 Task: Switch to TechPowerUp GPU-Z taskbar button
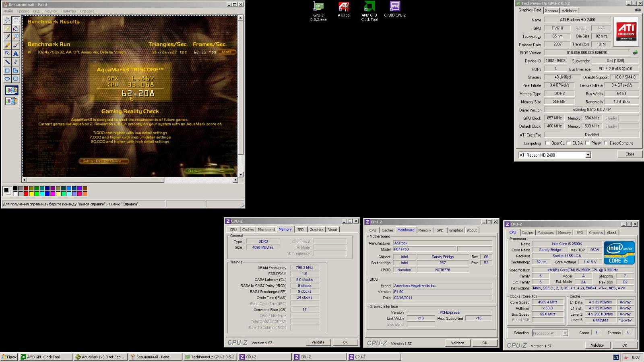pos(210,357)
